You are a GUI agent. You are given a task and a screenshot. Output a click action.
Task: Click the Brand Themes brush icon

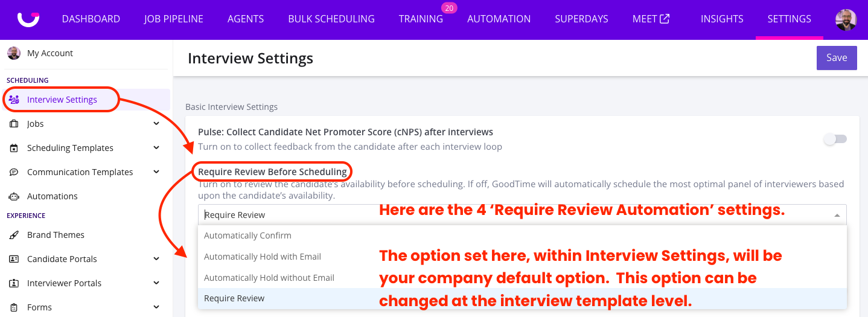(14, 235)
